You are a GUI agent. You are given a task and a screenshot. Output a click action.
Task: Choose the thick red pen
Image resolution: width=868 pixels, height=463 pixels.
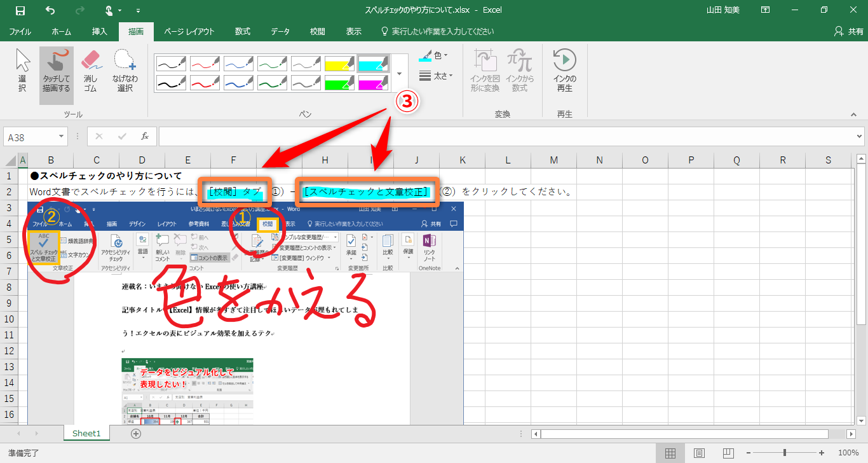pyautogui.click(x=205, y=83)
